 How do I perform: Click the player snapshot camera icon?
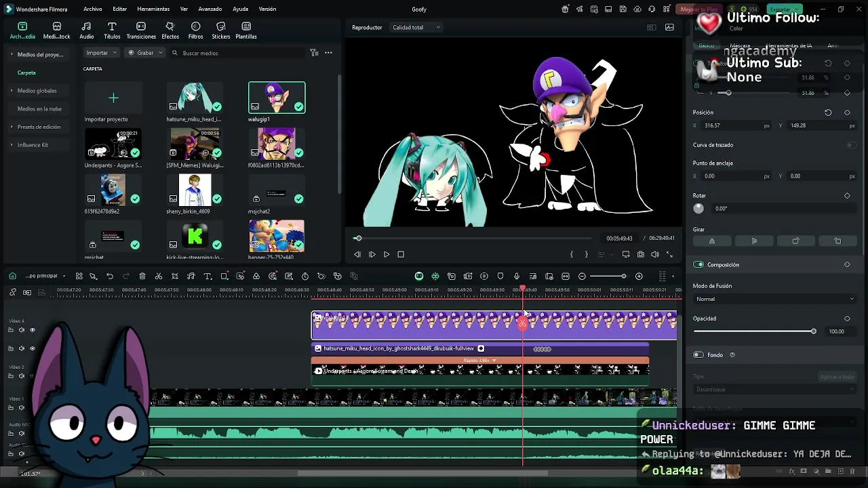pos(640,254)
